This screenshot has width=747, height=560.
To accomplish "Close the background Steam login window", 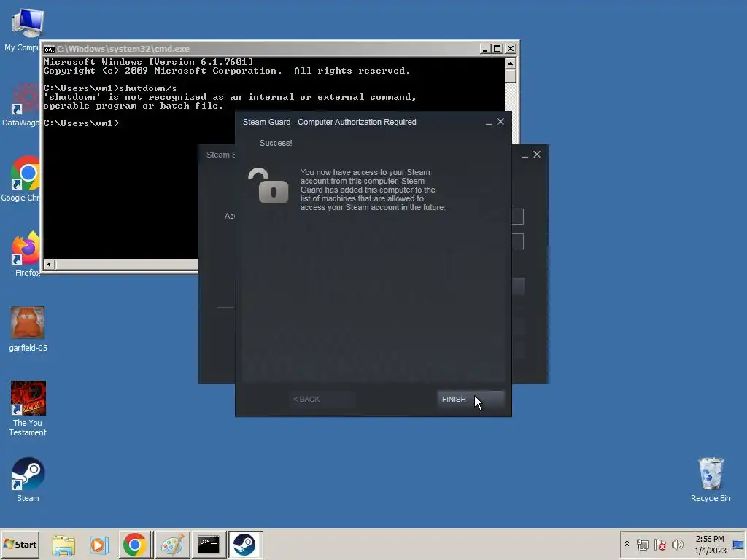I will click(537, 155).
